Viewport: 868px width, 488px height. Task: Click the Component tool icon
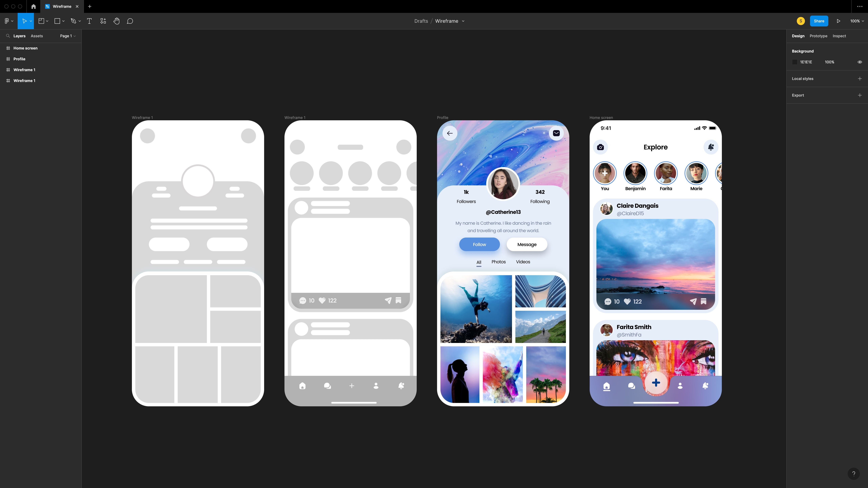coord(103,21)
